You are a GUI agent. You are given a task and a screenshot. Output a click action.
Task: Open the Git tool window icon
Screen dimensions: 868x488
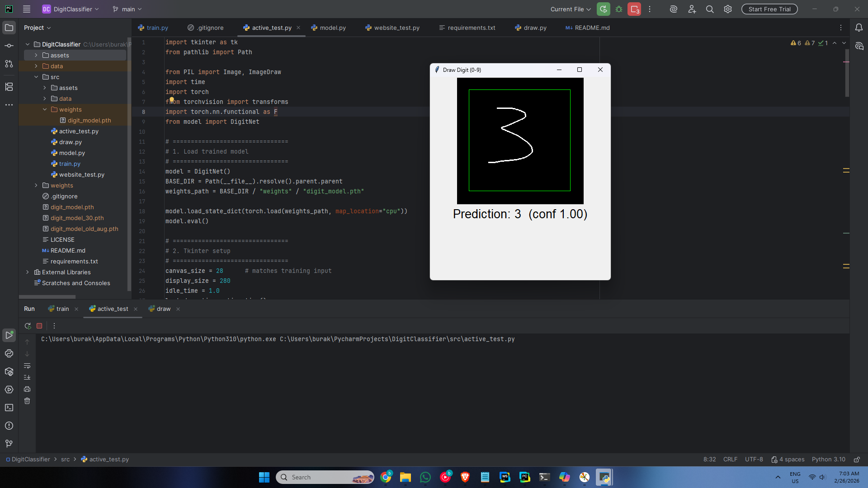coord(9,444)
